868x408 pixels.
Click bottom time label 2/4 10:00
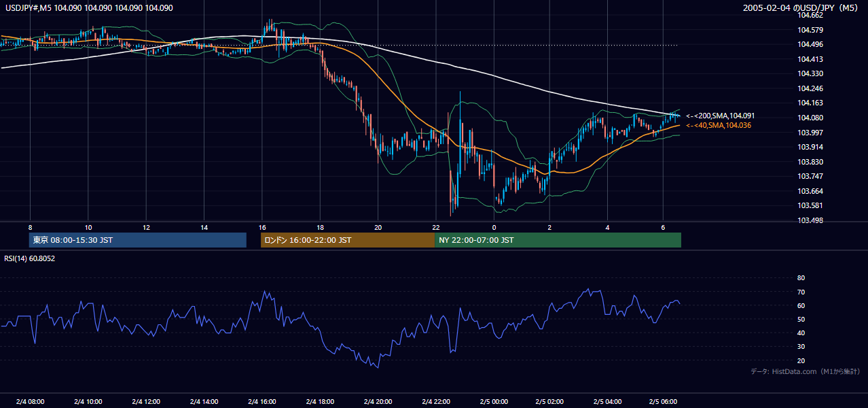tap(88, 402)
